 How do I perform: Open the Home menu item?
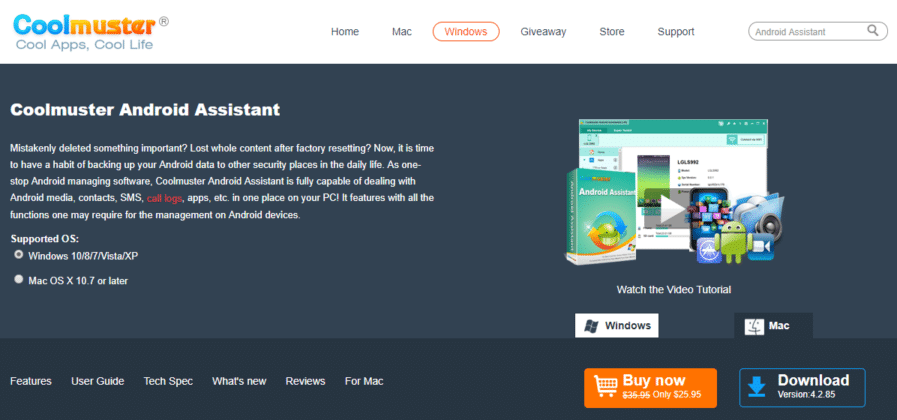[344, 32]
